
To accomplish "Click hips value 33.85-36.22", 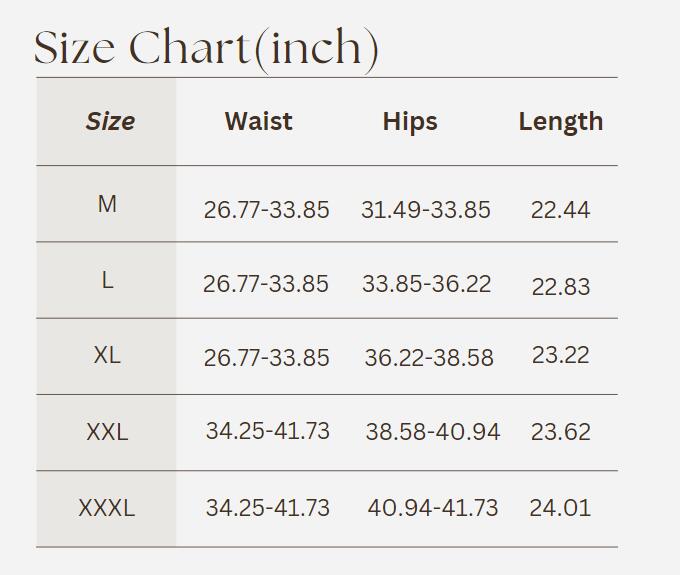I will click(x=427, y=284).
